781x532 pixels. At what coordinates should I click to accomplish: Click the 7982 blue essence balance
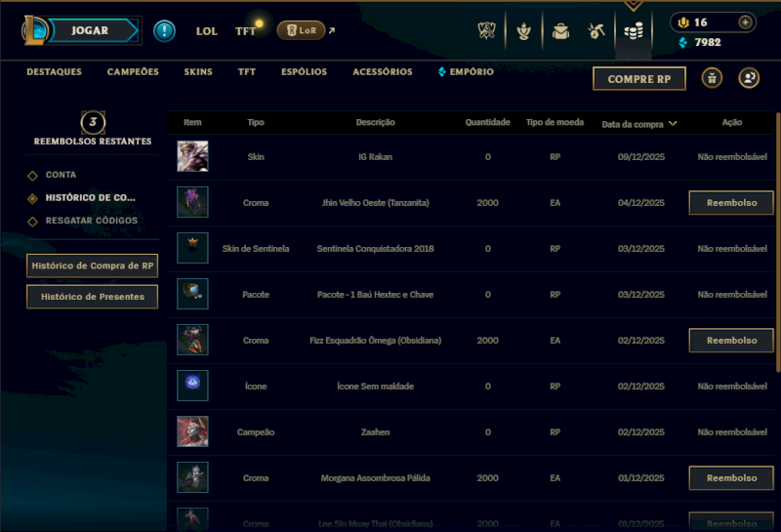tap(700, 42)
